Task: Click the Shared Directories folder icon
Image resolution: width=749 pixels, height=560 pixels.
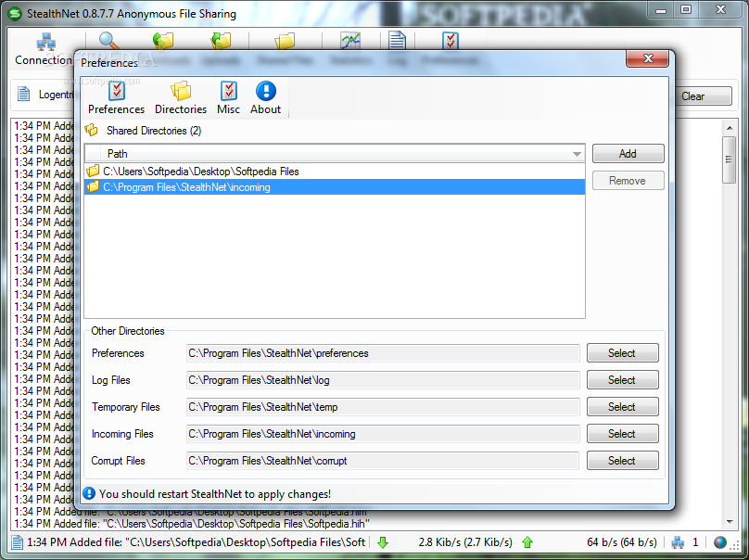Action: [x=91, y=130]
